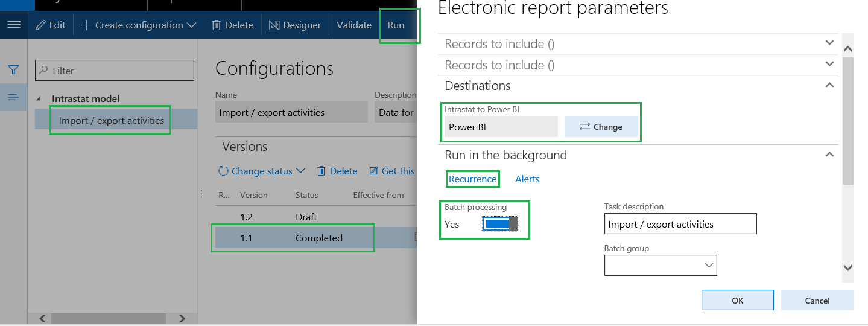Open the hamburger navigation menu
Screen dimensions: 868x326
(13, 25)
